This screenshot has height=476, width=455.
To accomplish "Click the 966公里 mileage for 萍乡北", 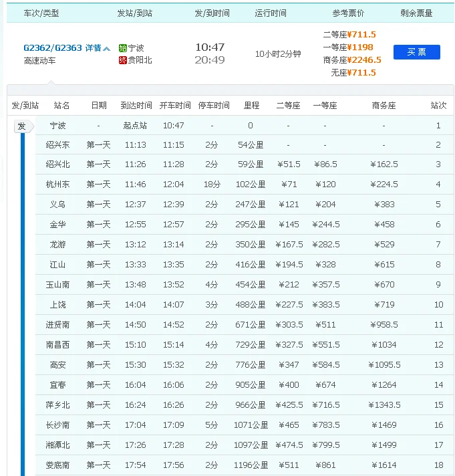I will (x=251, y=404).
